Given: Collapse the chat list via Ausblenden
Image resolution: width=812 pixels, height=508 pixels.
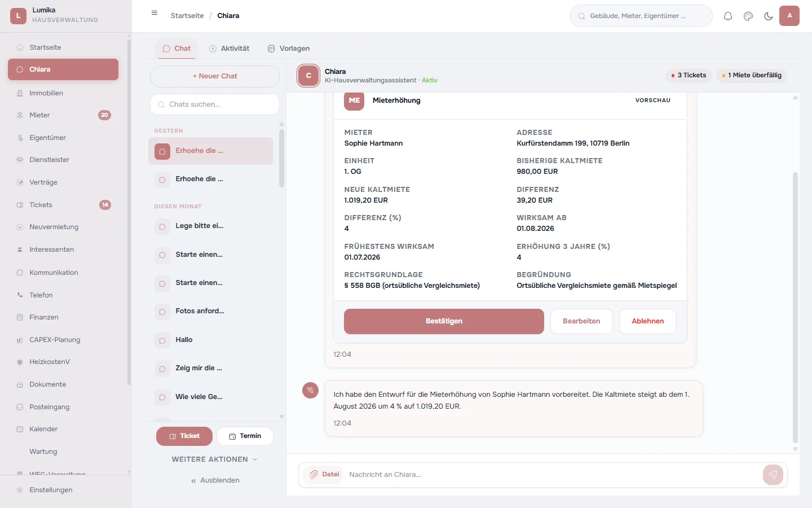Looking at the screenshot, I should click(214, 480).
